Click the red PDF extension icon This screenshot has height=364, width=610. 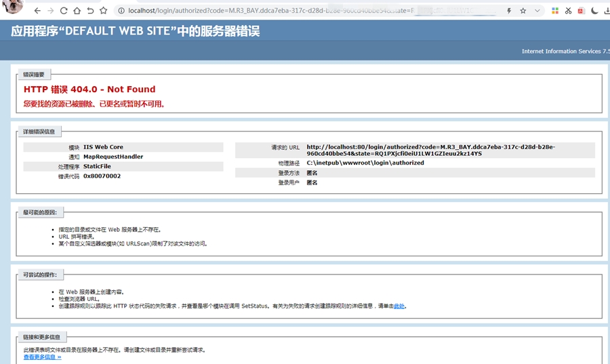pos(582,11)
